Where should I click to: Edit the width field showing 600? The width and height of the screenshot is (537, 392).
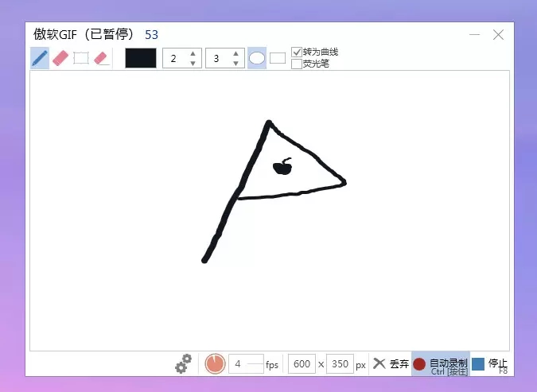(302, 363)
